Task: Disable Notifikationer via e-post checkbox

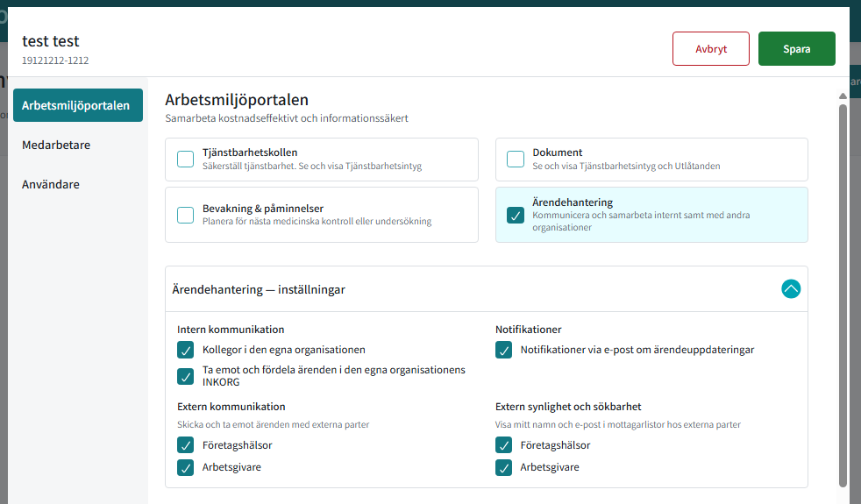Action: pos(503,350)
